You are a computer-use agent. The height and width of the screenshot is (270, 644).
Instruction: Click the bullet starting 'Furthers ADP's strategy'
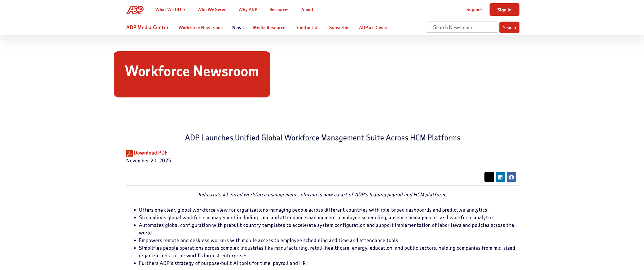coord(222,263)
